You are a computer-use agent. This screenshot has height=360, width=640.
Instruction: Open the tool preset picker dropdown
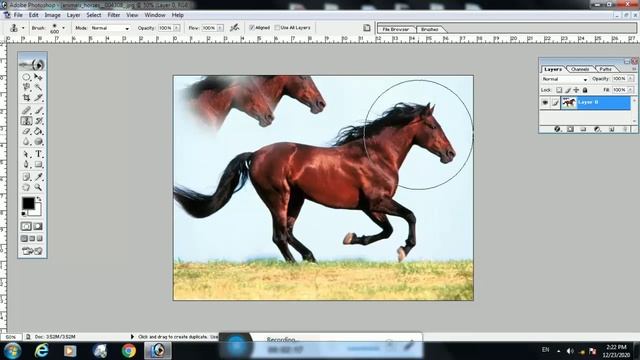[x=23, y=28]
